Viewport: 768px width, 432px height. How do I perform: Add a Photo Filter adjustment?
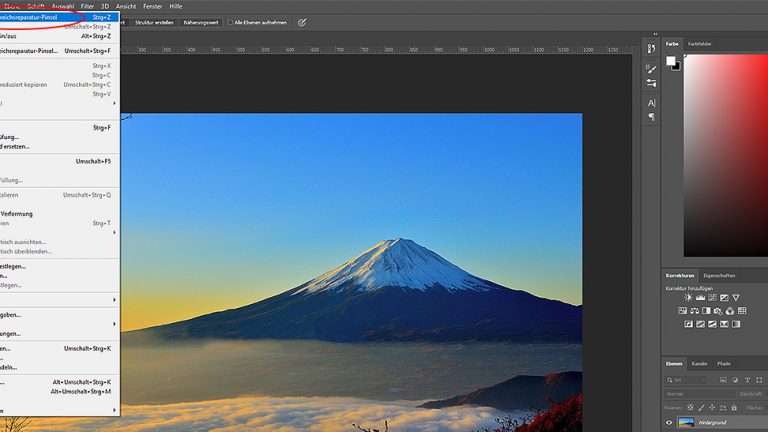click(718, 311)
